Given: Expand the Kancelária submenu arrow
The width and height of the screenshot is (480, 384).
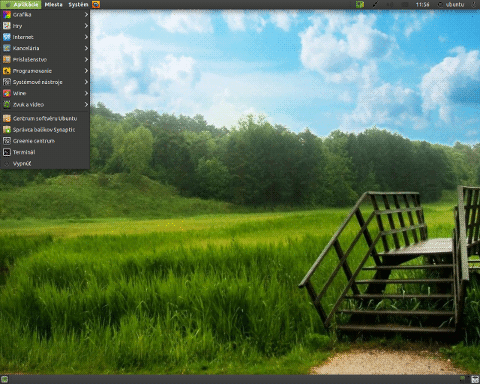Looking at the screenshot, I should (86, 48).
